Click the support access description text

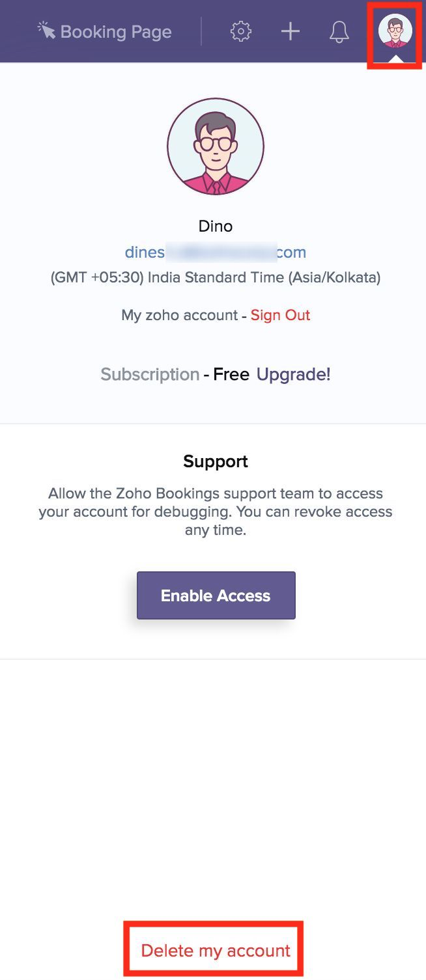coord(216,511)
